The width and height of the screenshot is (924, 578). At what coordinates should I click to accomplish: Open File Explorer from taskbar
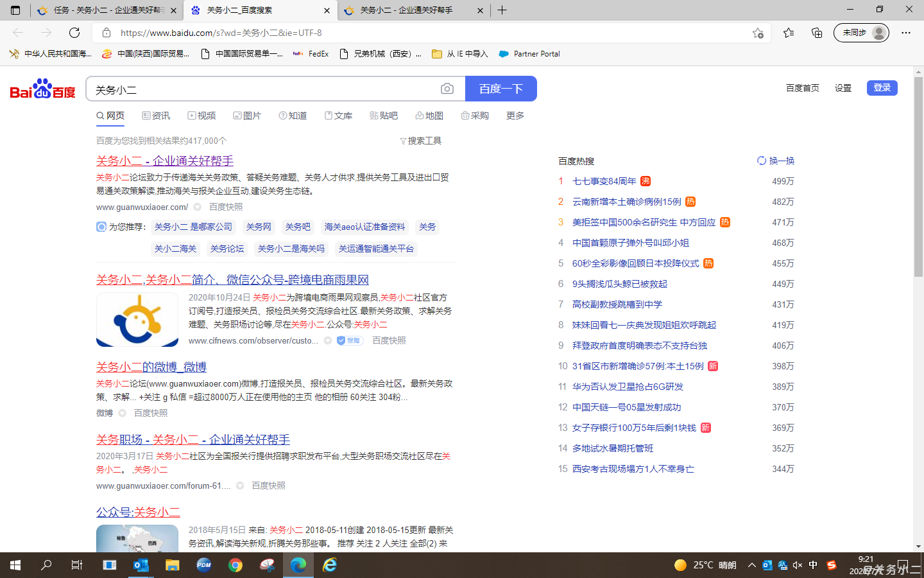tap(173, 565)
